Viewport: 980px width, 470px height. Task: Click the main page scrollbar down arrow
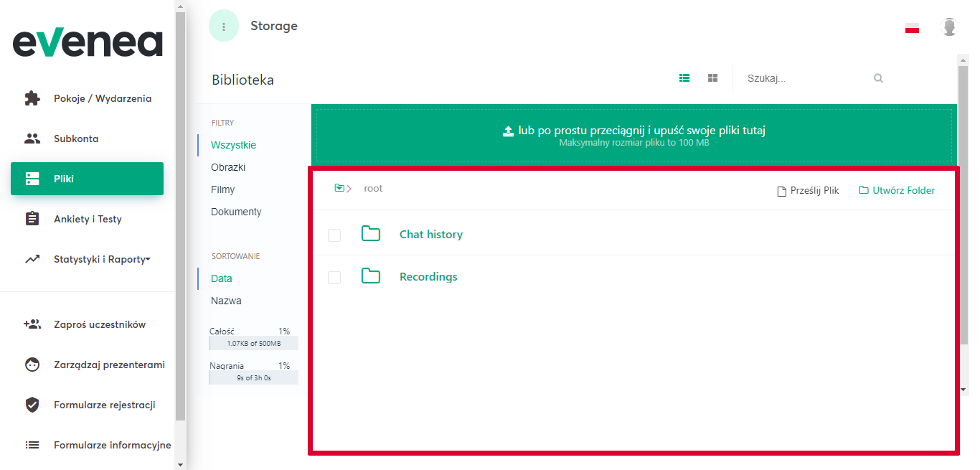pos(963,389)
